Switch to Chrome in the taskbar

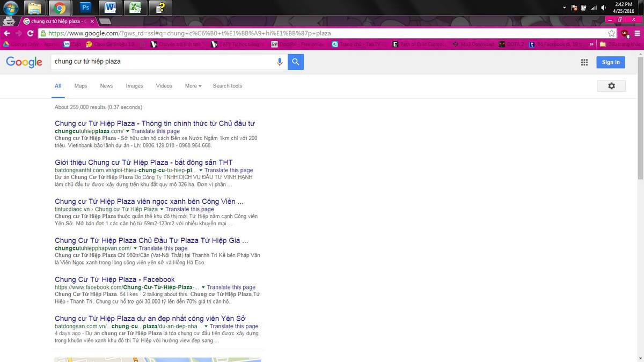(60, 8)
